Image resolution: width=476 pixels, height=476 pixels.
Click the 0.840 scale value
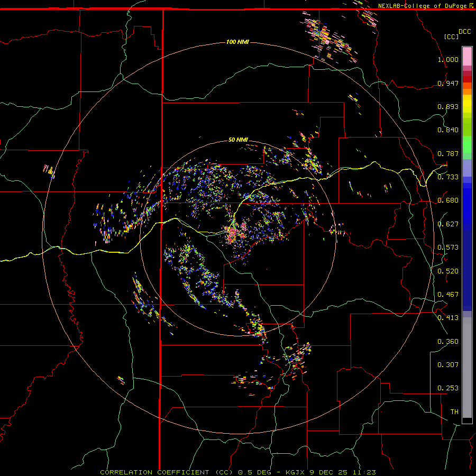point(448,130)
